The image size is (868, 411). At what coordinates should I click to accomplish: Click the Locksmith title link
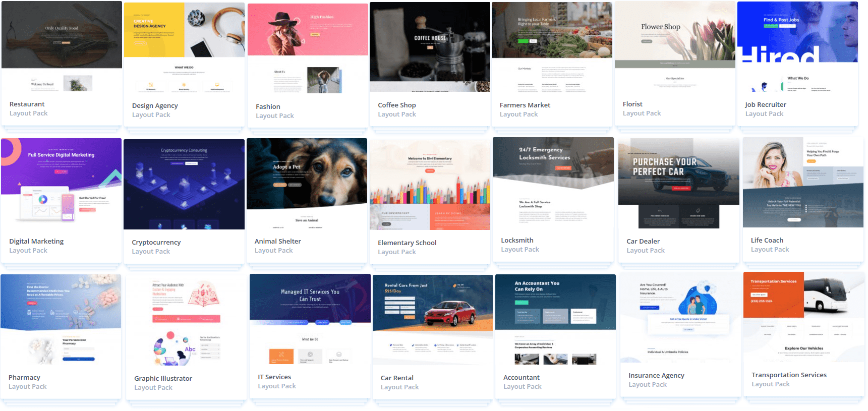pyautogui.click(x=517, y=241)
